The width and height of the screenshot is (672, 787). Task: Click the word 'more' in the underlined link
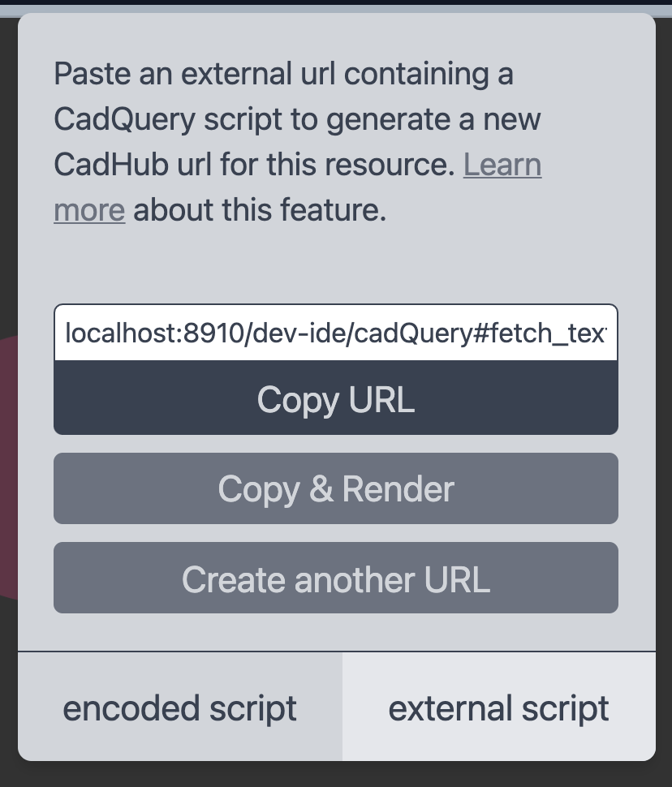(x=89, y=211)
